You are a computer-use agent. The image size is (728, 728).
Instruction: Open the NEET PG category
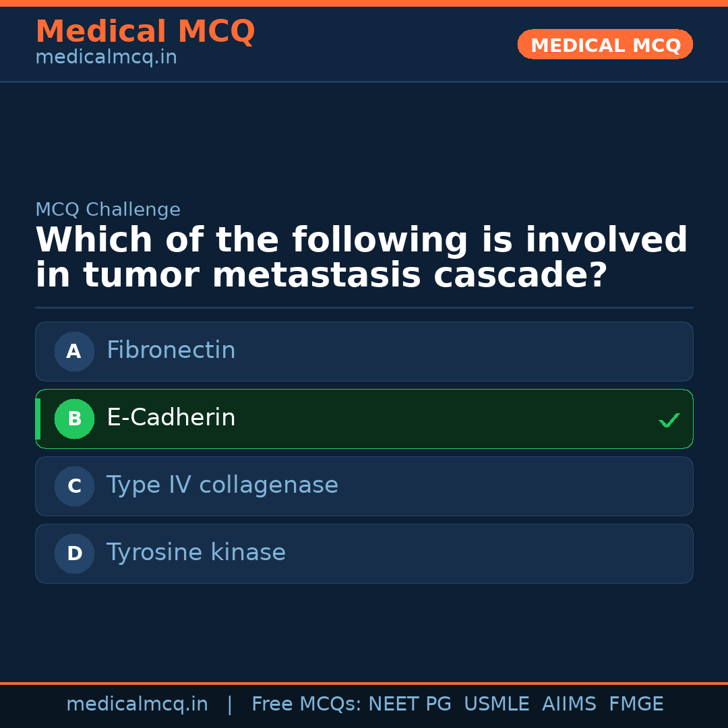point(409,704)
